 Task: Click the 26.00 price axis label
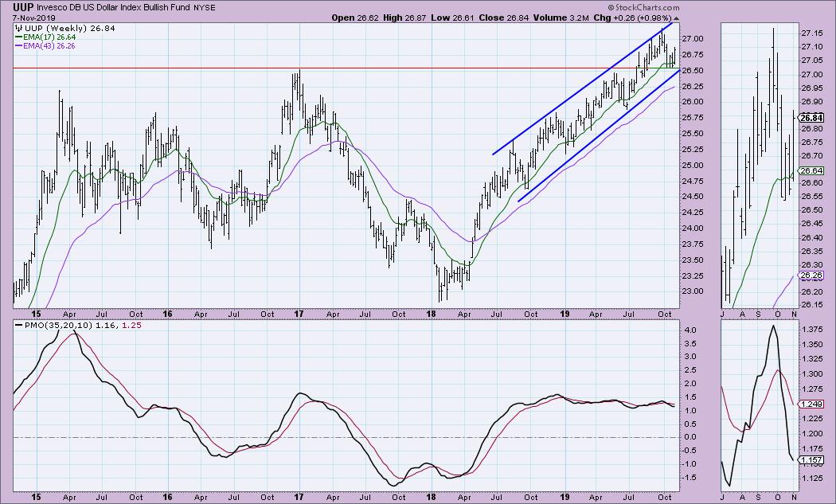(692, 102)
